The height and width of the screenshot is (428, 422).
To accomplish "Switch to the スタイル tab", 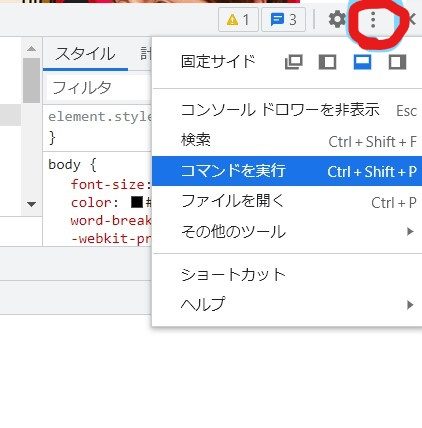I will point(85,54).
